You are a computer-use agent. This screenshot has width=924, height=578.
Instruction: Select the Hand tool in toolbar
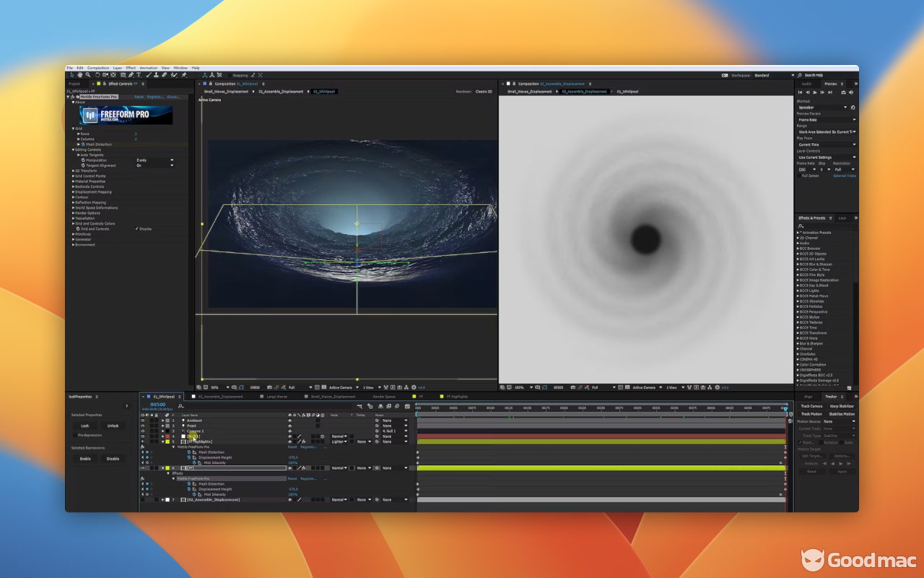click(x=79, y=75)
